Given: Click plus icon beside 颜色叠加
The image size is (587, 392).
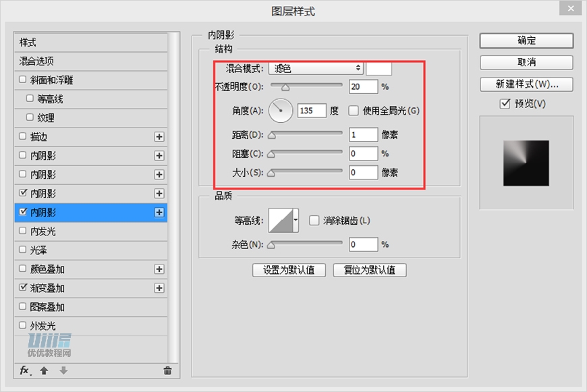Looking at the screenshot, I should click(159, 269).
